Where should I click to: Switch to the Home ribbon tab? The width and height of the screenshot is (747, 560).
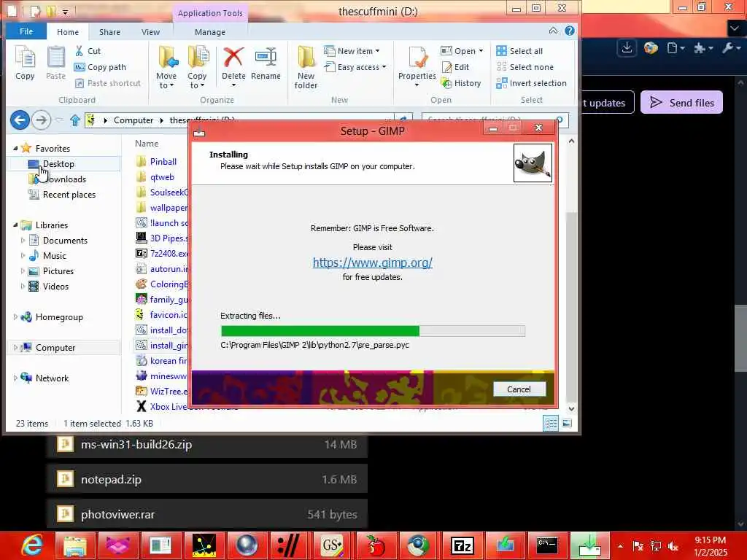tap(68, 32)
